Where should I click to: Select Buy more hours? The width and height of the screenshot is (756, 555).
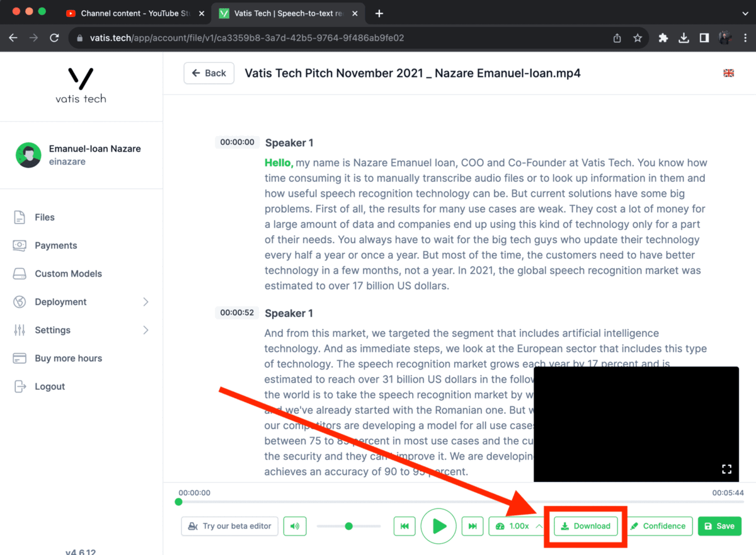pyautogui.click(x=68, y=358)
